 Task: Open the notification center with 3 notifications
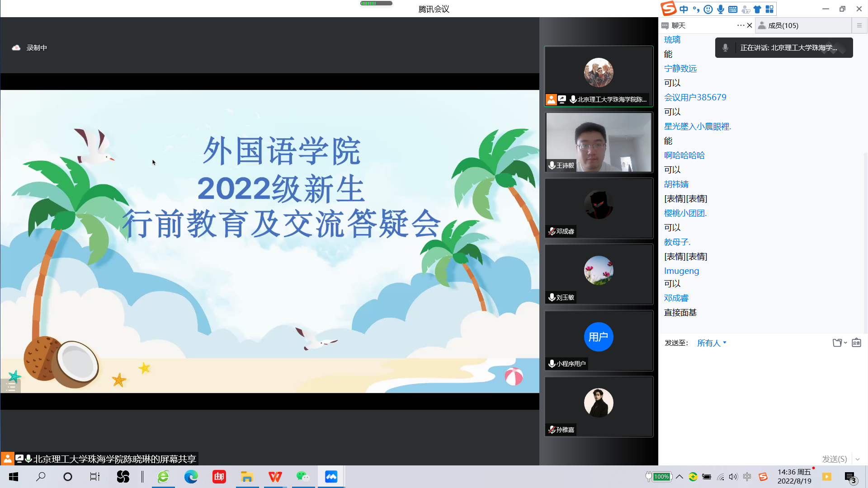click(x=850, y=477)
